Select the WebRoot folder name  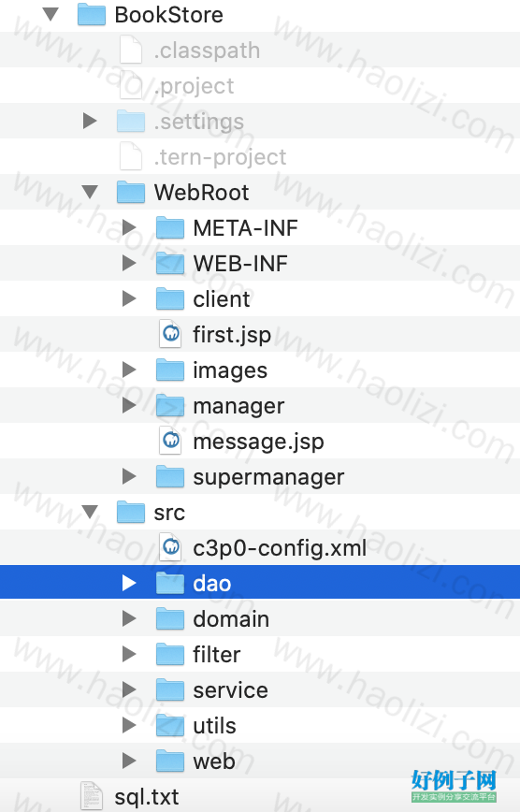[201, 193]
